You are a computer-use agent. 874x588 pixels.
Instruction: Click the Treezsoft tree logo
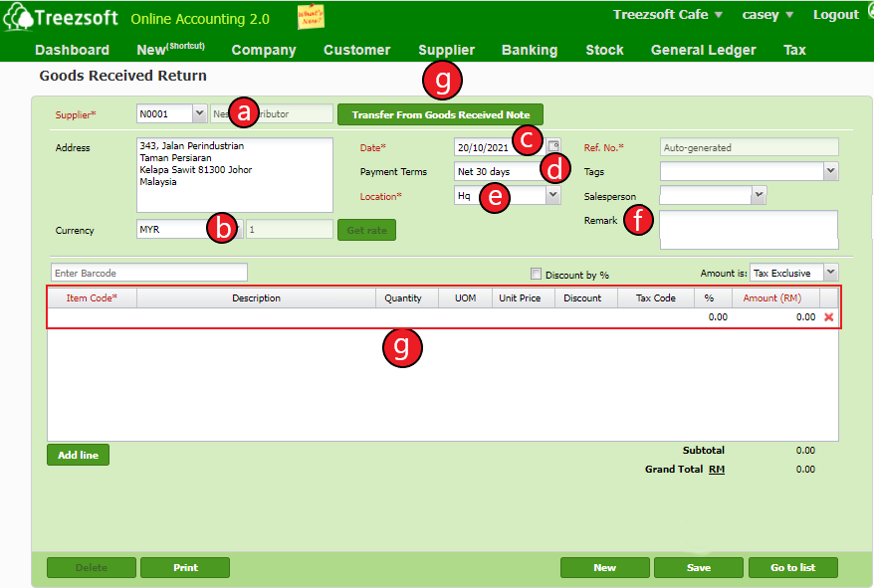pos(18,17)
